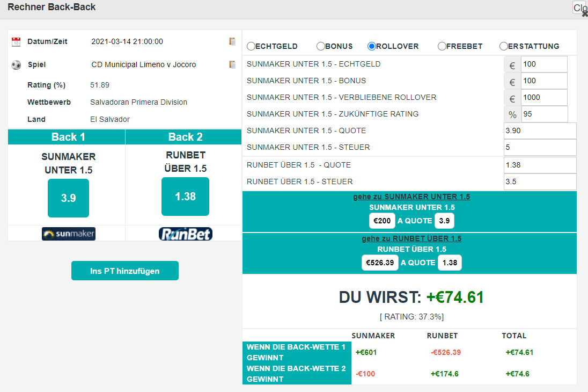Choose the FREEBET radio option
Image resolution: width=588 pixels, height=392 pixels.
442,46
